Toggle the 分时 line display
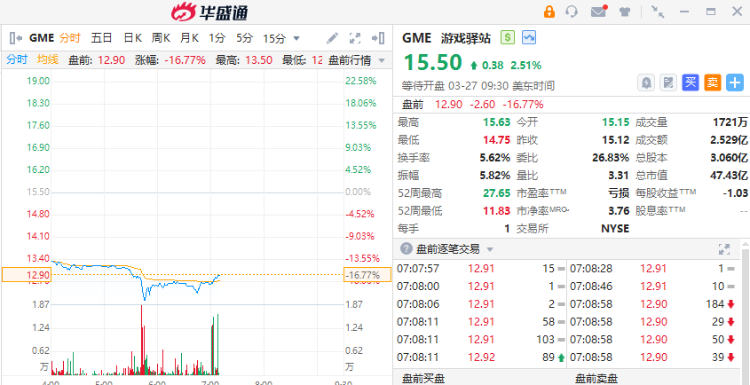750x385 pixels. [17, 60]
